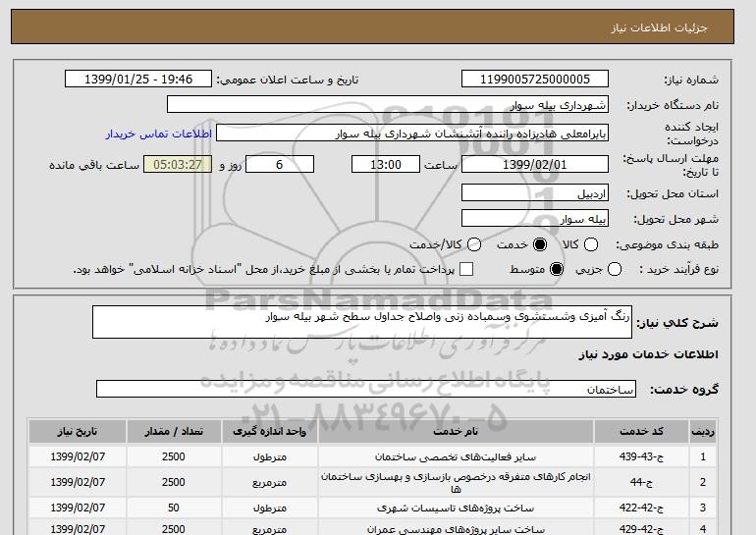Select the کالا radio button
The width and height of the screenshot is (756, 535).
591,244
